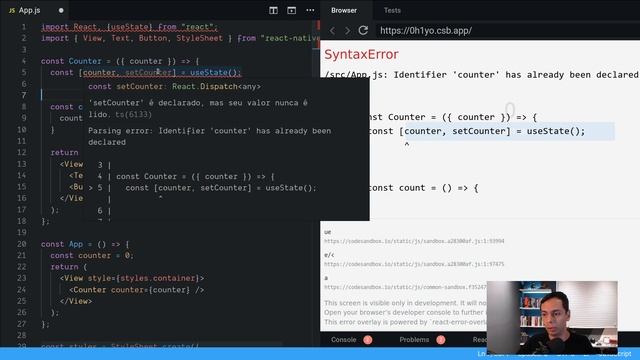This screenshot has height=360, width=640.
Task: Open the common-sandbox stack trace link
Action: (405, 287)
